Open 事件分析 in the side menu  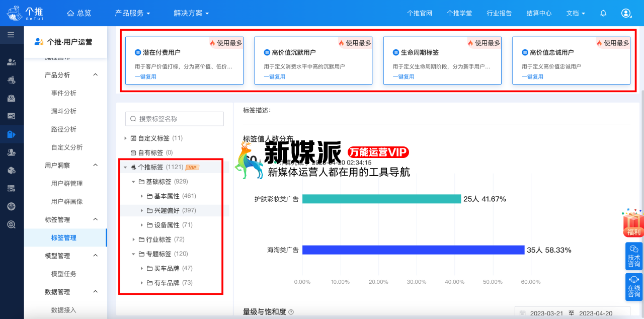64,93
